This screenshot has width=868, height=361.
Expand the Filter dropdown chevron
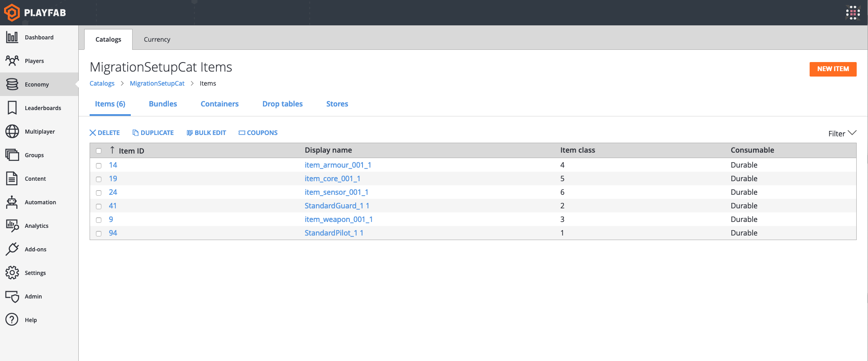coord(852,133)
